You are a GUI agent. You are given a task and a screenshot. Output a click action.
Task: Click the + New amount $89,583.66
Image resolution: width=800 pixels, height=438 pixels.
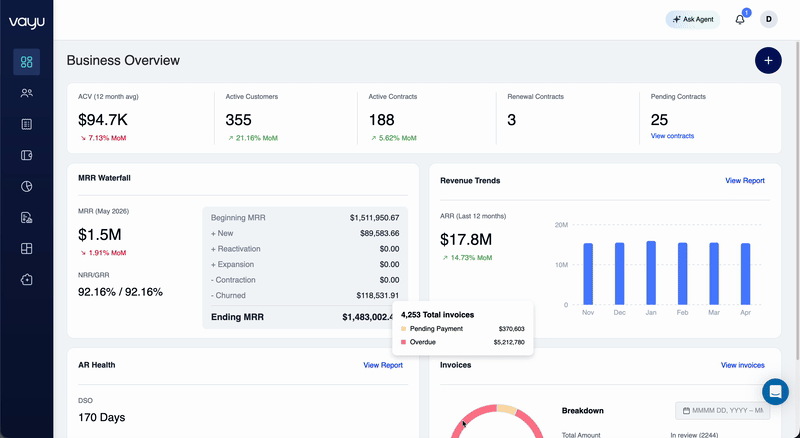point(380,233)
